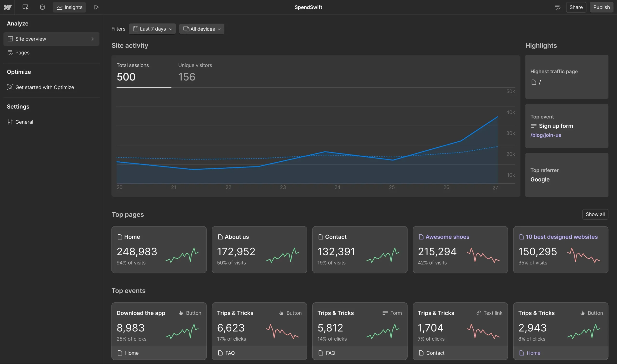Click the Publish button
Screen dimensions: 617x364
601,7
